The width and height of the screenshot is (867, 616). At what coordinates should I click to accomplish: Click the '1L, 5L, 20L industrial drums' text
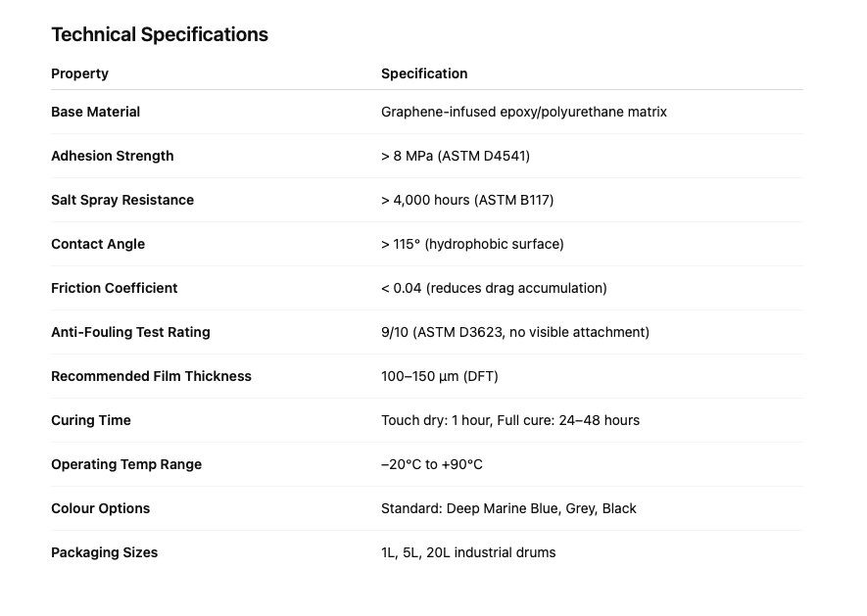tap(467, 552)
